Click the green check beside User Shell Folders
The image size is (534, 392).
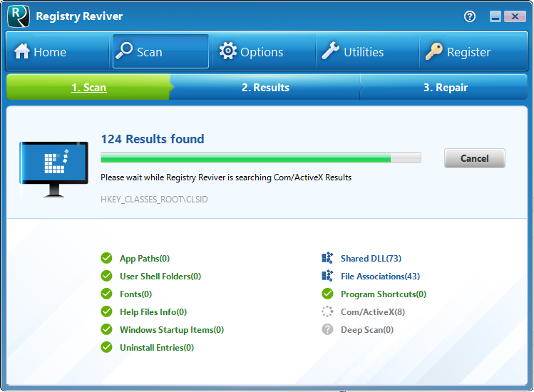coord(107,276)
